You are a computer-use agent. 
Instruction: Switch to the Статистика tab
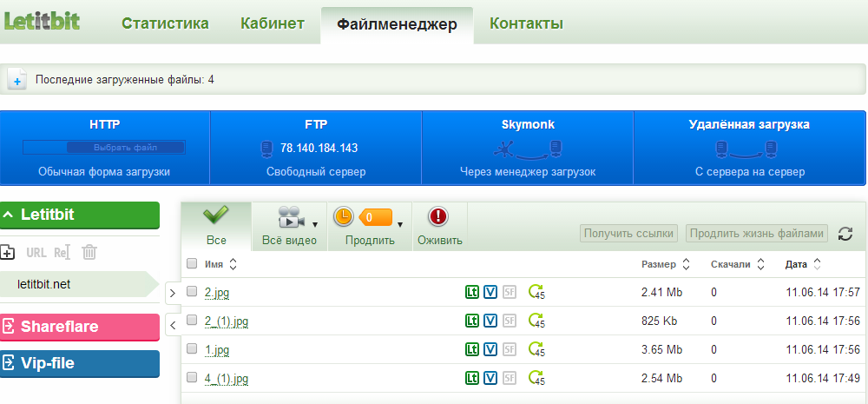point(165,23)
